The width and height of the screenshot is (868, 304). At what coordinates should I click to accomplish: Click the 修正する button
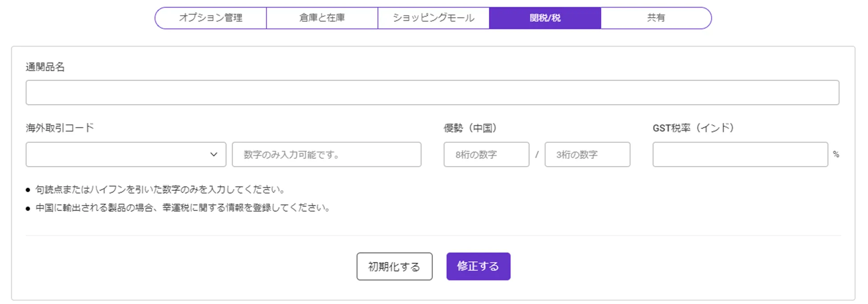[x=478, y=266]
